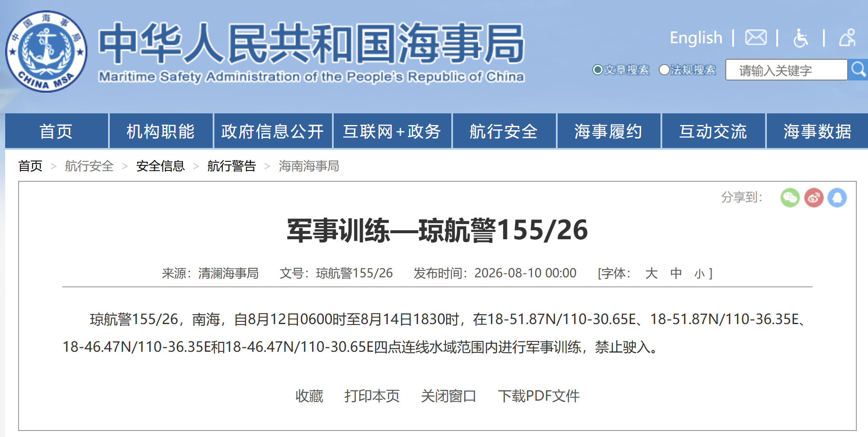
Task: Open the 航行安全 nav menu
Action: click(x=504, y=131)
